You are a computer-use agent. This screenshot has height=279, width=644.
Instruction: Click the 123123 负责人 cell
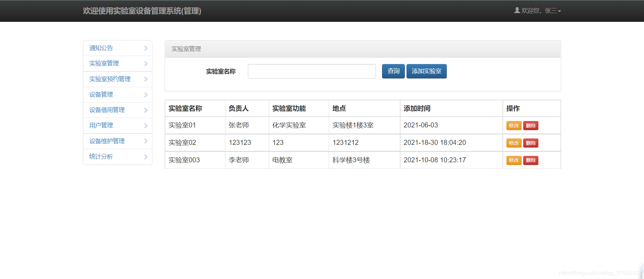pos(247,143)
